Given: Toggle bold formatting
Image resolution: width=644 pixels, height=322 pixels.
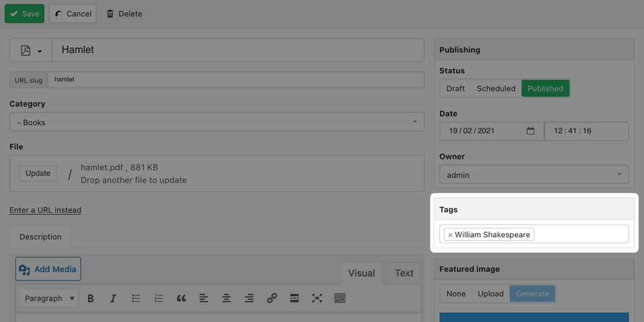Looking at the screenshot, I should coord(91,298).
